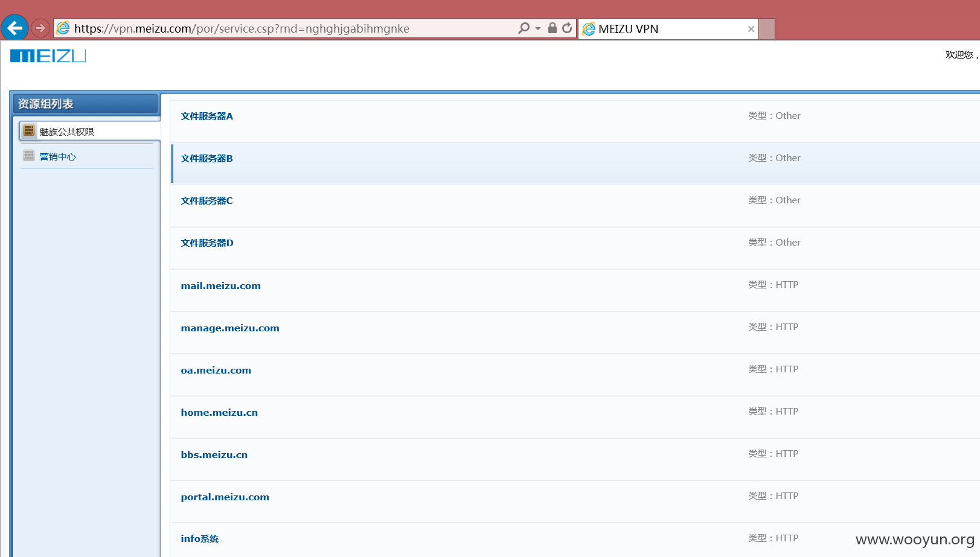
Task: Select the MEIZU VPN browser tab
Action: click(x=668, y=29)
